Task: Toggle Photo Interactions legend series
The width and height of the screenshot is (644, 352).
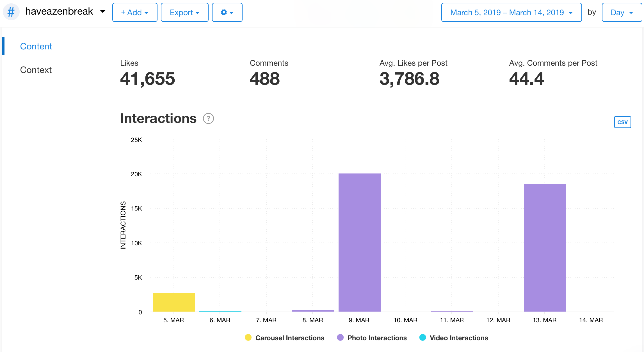Action: point(377,338)
